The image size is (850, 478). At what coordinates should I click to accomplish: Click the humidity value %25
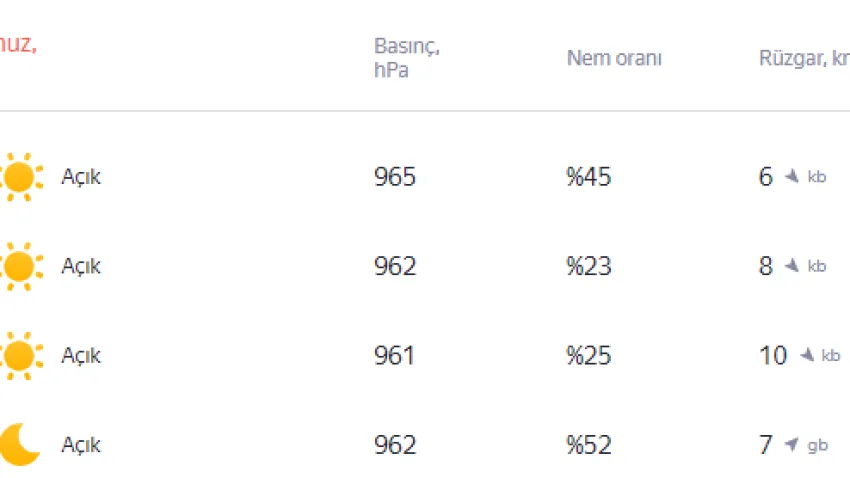589,355
